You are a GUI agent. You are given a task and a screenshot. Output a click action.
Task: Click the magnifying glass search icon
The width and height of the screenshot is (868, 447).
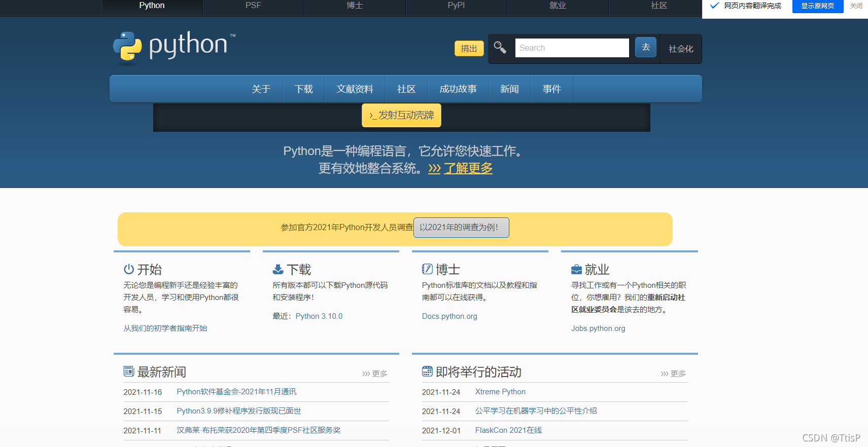click(500, 48)
